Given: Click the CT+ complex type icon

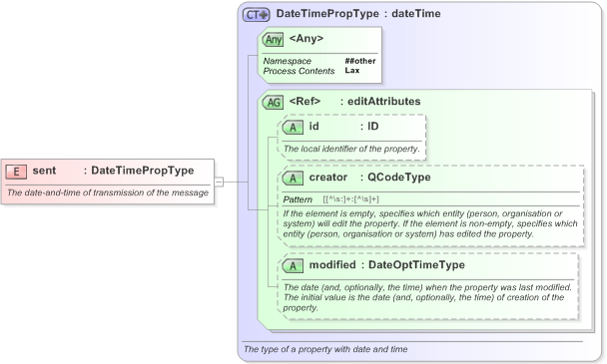Looking at the screenshot, I should 256,15.
